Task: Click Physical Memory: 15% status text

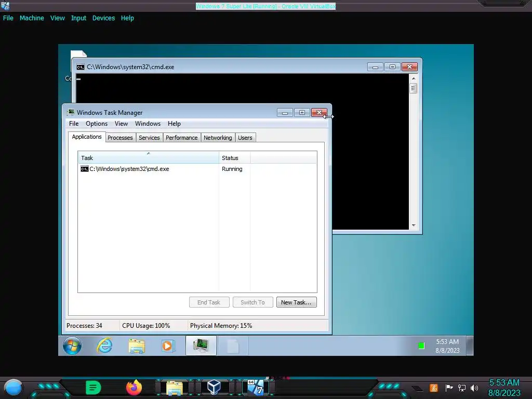Action: (221, 326)
